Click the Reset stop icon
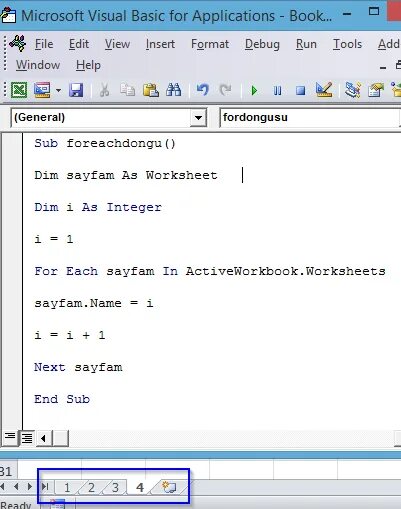The height and width of the screenshot is (509, 401). pyautogui.click(x=300, y=90)
